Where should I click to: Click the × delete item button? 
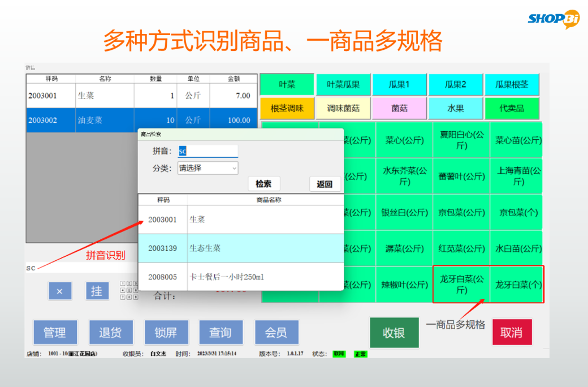tap(59, 291)
